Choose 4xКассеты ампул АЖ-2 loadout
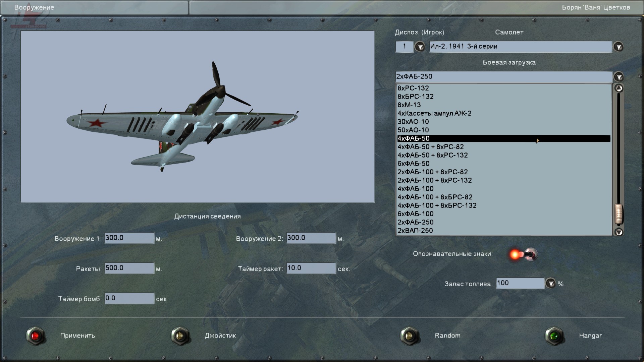 434,113
